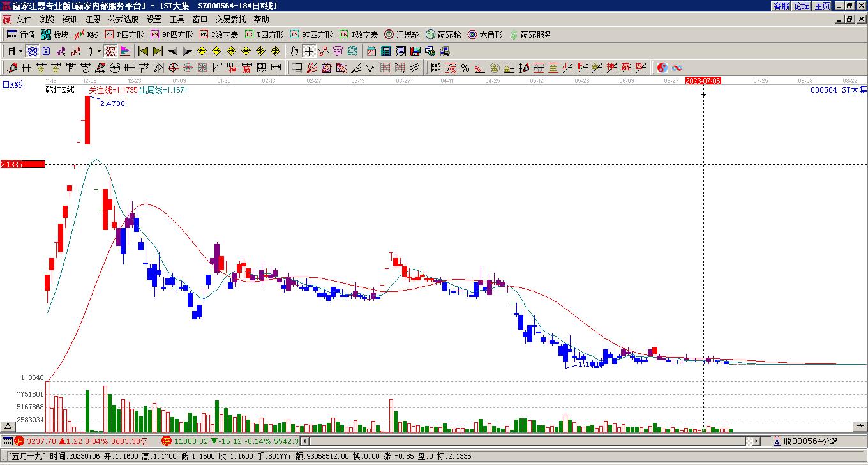Image resolution: width=868 pixels, height=465 pixels.
Task: Click the blue infinity loop icon
Action: (677, 68)
